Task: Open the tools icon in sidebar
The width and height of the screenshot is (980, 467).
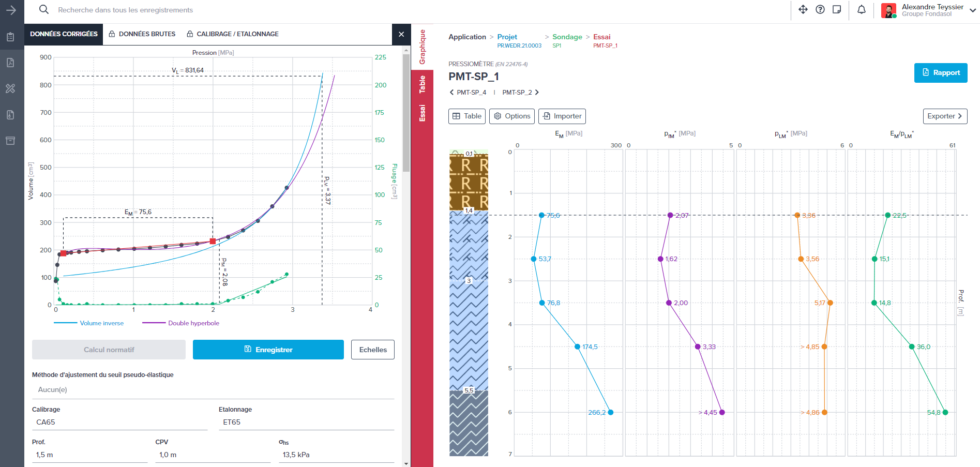Action: (x=10, y=88)
